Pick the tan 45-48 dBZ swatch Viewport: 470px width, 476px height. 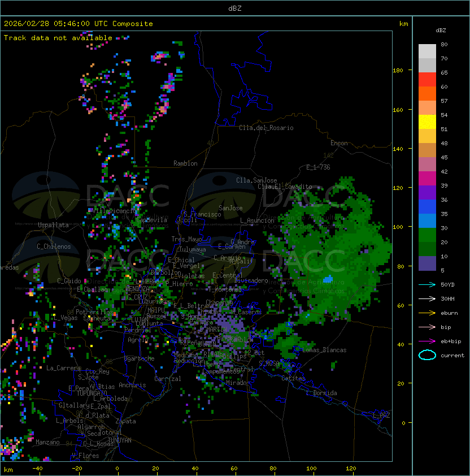tap(427, 150)
